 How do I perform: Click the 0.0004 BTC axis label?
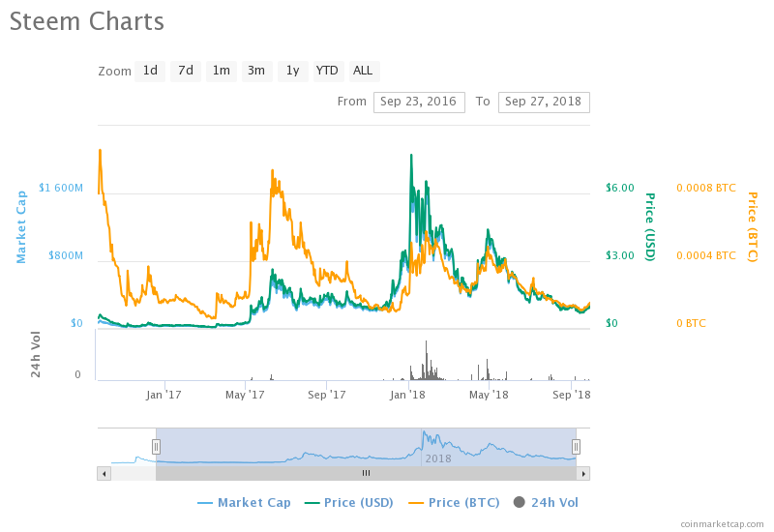click(x=706, y=255)
